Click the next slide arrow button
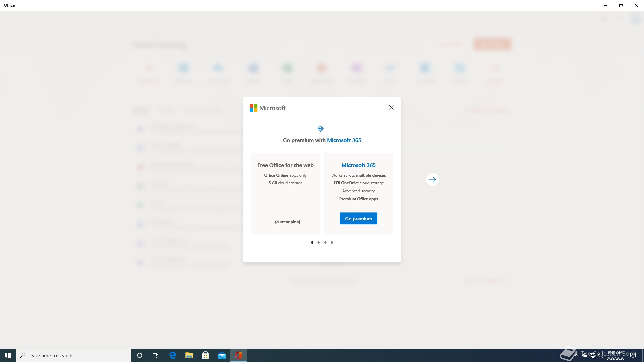Screen dimensions: 644x362 (432, 180)
